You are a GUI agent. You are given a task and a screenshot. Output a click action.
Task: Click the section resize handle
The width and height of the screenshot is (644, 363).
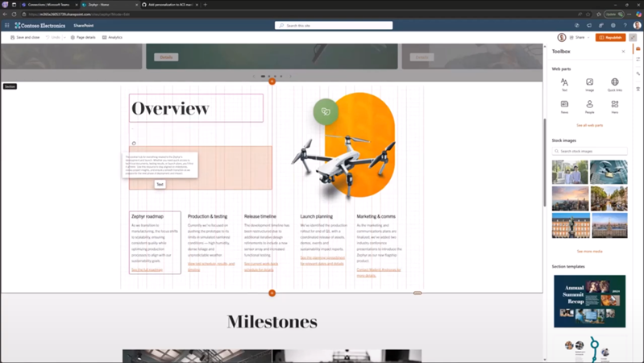pos(418,293)
